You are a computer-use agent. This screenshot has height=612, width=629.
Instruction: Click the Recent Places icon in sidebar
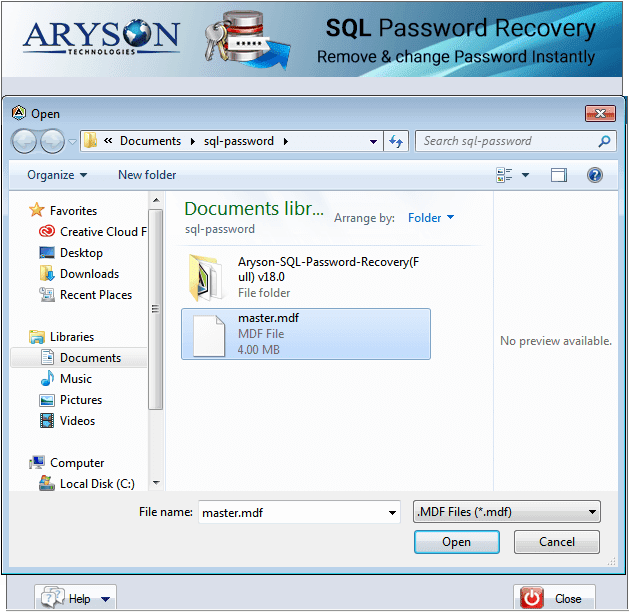(x=47, y=295)
